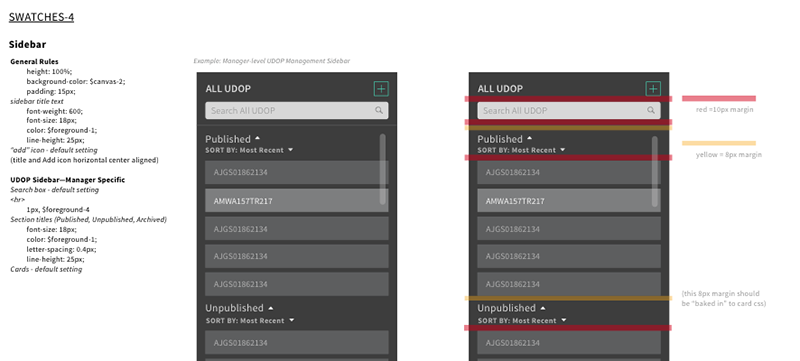Image resolution: width=800 pixels, height=361 pixels.
Task: Click the magnifier icon in the unannotated sidebar's search box
Action: pyautogui.click(x=379, y=110)
